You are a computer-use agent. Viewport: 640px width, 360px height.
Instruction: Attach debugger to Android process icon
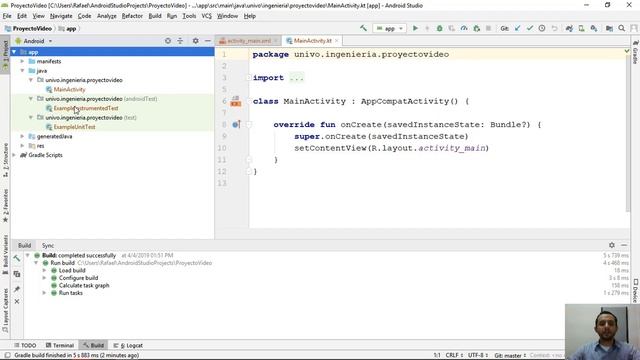point(476,28)
